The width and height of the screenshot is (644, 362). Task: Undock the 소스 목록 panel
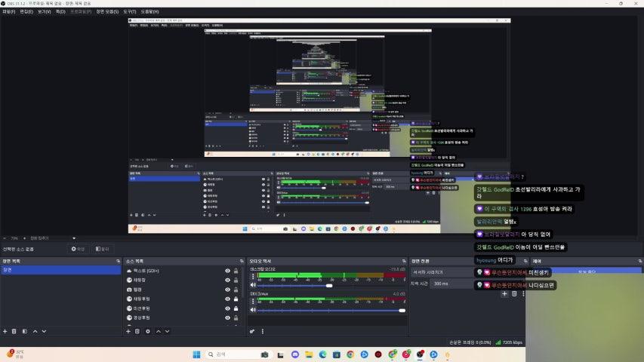click(242, 261)
